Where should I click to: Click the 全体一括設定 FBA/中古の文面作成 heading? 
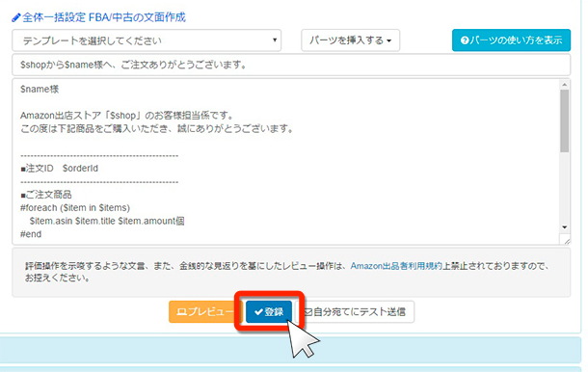[x=104, y=17]
